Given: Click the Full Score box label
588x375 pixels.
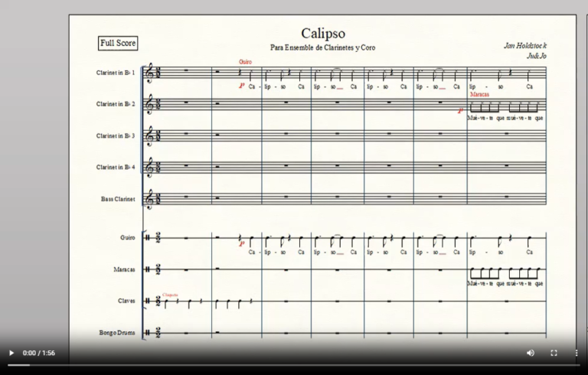Looking at the screenshot, I should (118, 43).
